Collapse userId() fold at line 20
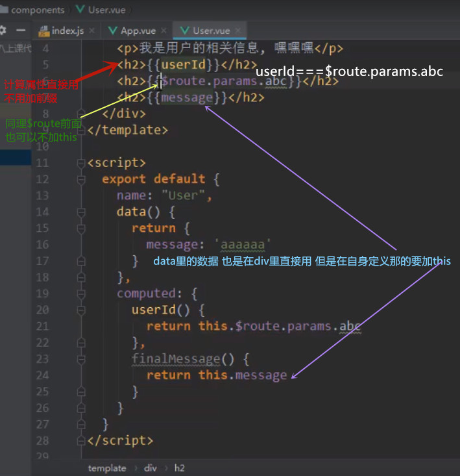The image size is (460, 476). tap(81, 310)
